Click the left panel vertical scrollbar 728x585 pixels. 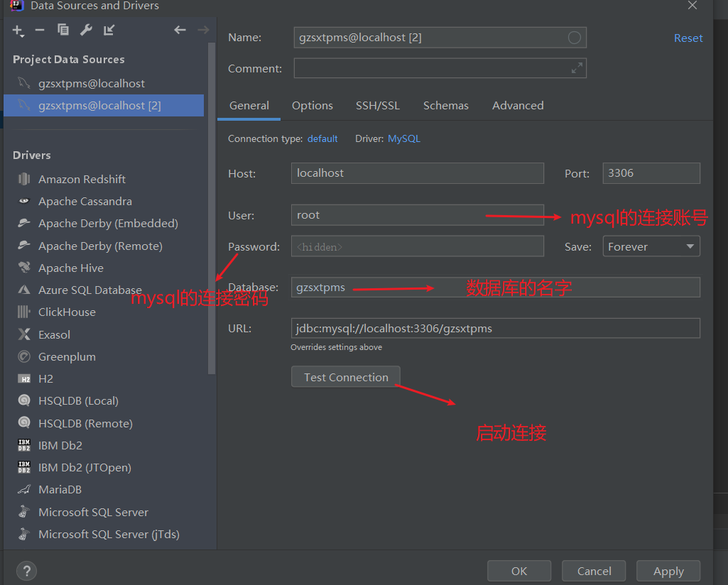coord(212,208)
